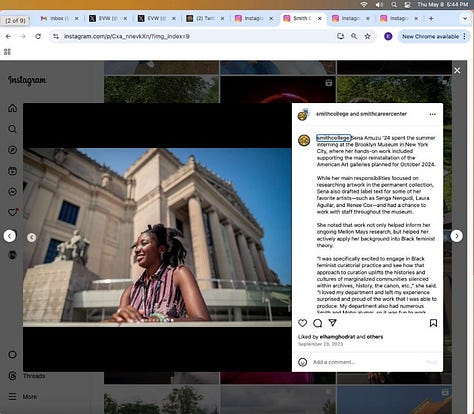Click the browser Back arrow
This screenshot has width=474, height=414.
[8, 36]
